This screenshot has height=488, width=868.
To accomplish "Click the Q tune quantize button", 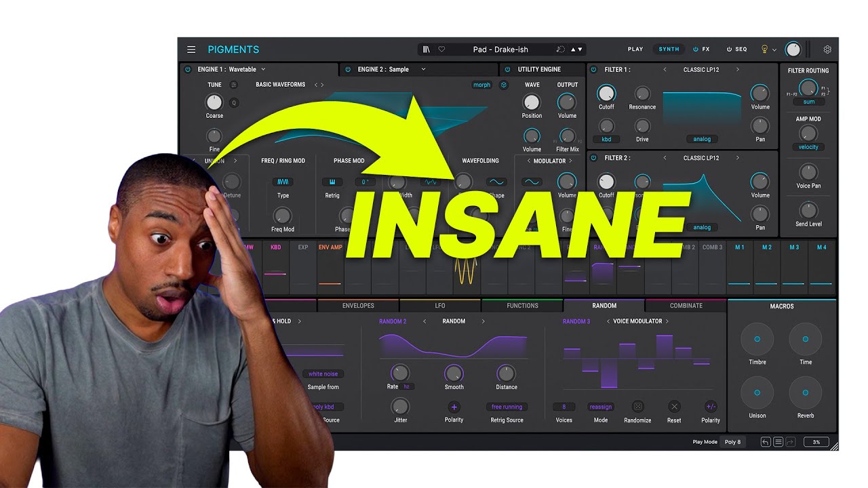I will pyautogui.click(x=234, y=103).
